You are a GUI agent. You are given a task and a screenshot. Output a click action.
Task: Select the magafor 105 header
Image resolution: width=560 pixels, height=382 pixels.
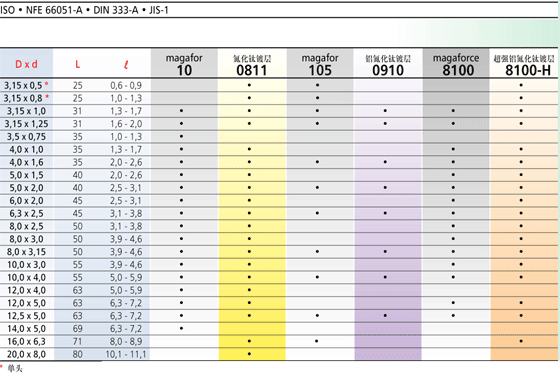coord(320,64)
